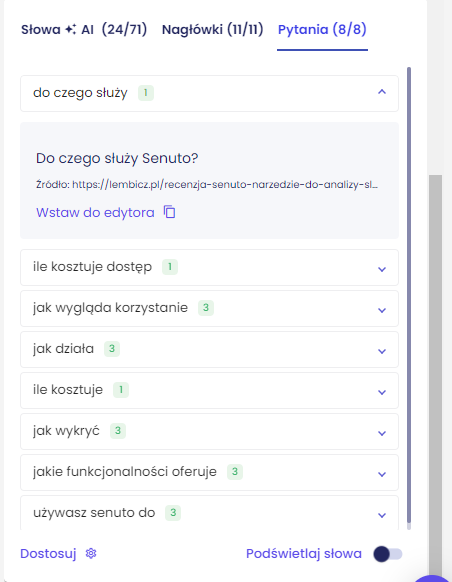
Task: Click 'Wstaw do edytora' link
Action: (95, 212)
